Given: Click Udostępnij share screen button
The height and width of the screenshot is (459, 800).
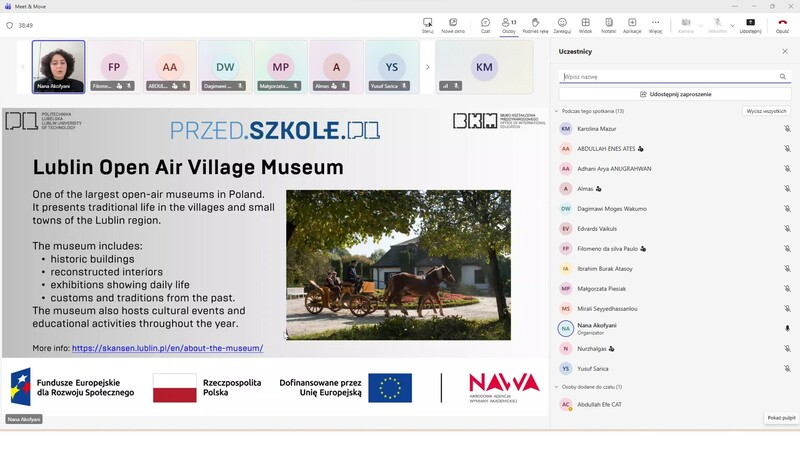Looking at the screenshot, I should point(750,24).
